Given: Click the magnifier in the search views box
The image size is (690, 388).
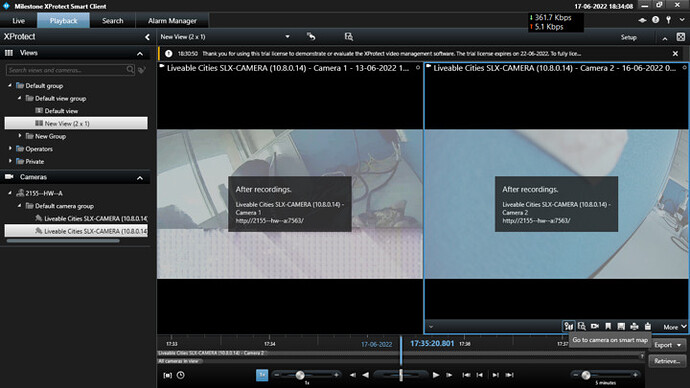Looking at the screenshot, I should click(x=130, y=70).
